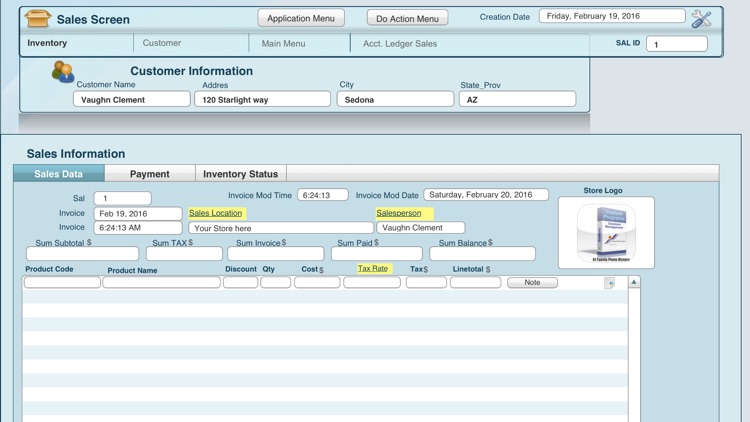This screenshot has width=750, height=422.
Task: Click the Tax Rate link
Action: [373, 268]
